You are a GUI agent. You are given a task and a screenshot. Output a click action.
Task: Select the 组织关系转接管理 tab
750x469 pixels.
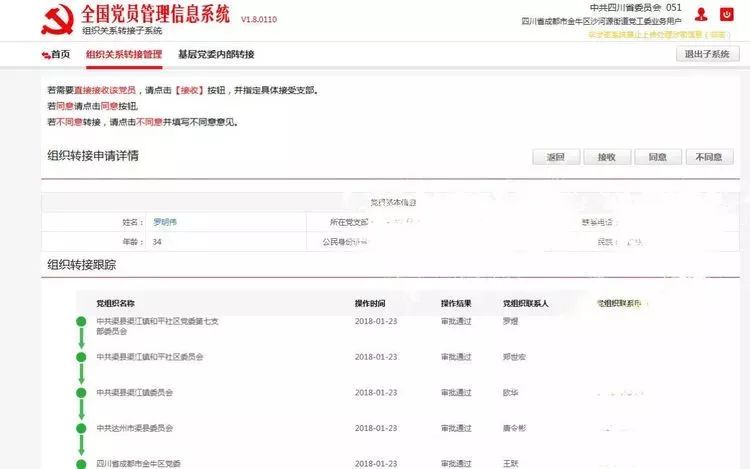pos(124,55)
